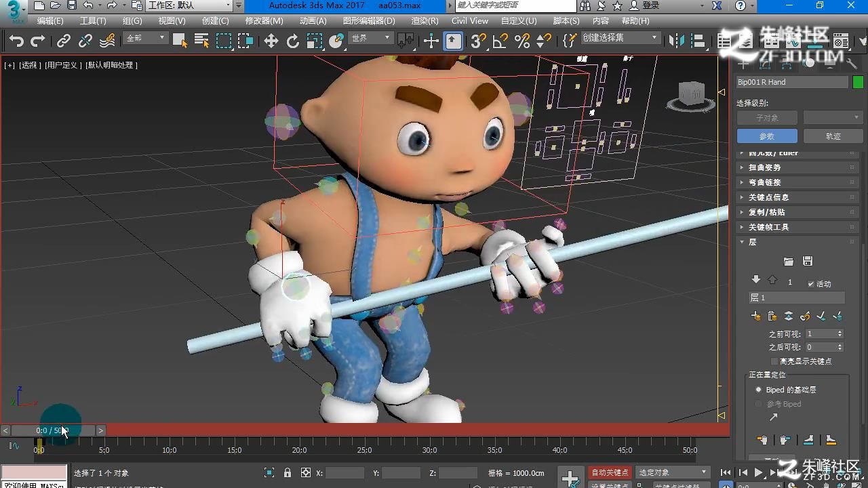Activate the Select and Rotate tool
The width and height of the screenshot is (868, 488).
tap(293, 41)
